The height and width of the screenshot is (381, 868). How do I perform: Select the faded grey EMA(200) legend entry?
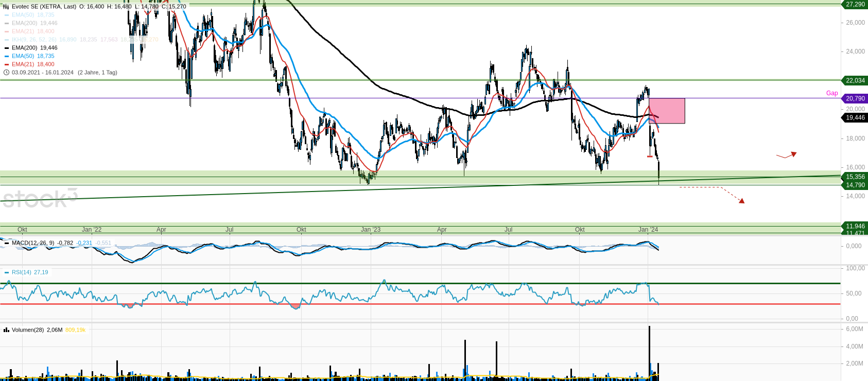pyautogui.click(x=24, y=23)
